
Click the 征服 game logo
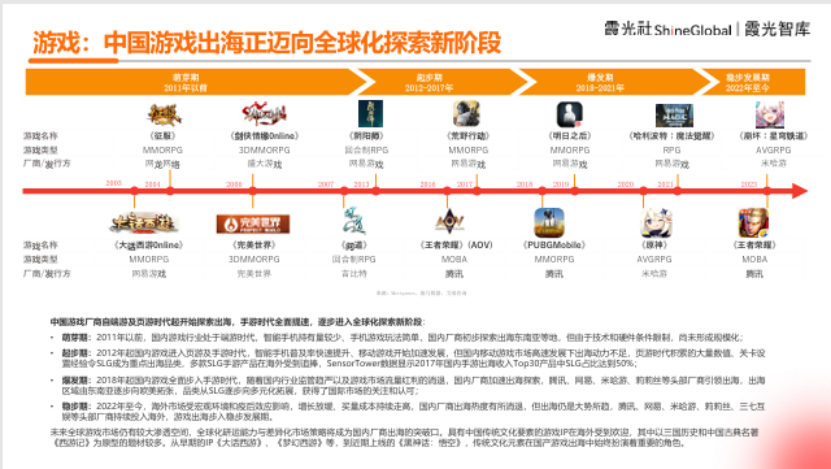(164, 115)
